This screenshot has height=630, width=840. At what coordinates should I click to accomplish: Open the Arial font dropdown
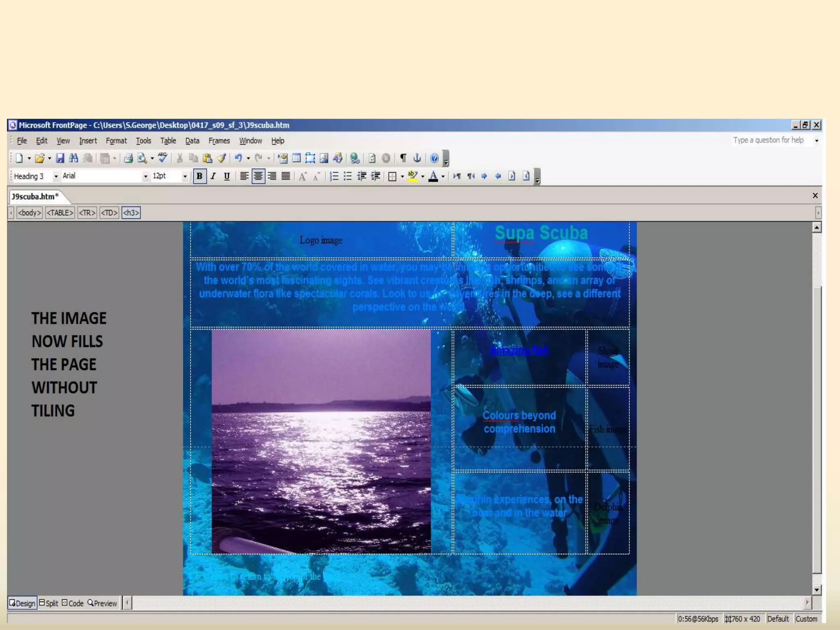pos(145,176)
